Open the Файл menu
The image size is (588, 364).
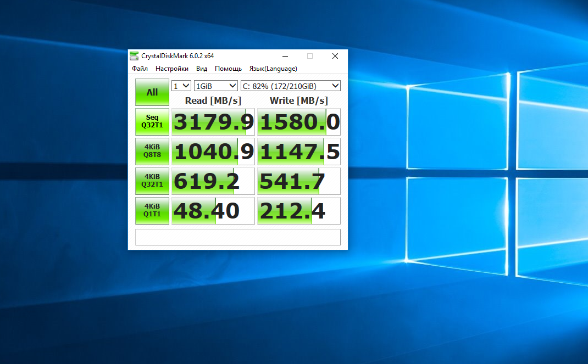(140, 69)
